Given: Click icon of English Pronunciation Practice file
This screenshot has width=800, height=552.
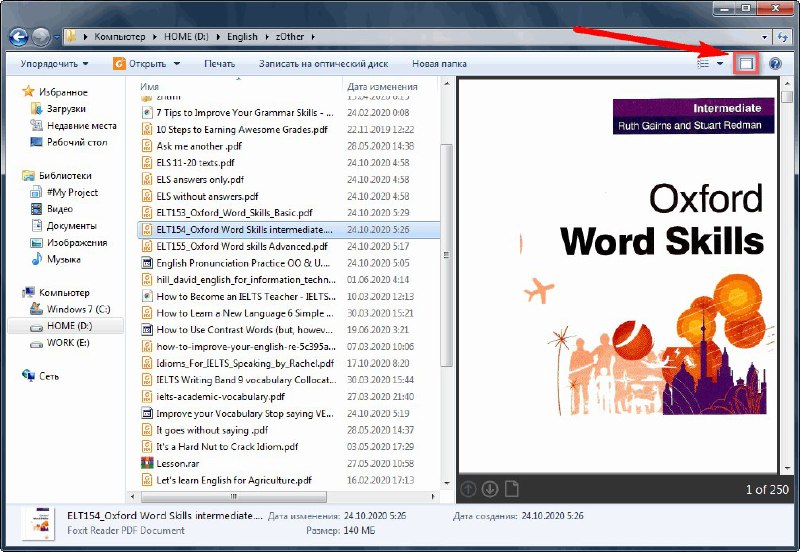Looking at the screenshot, I should click(x=147, y=263).
